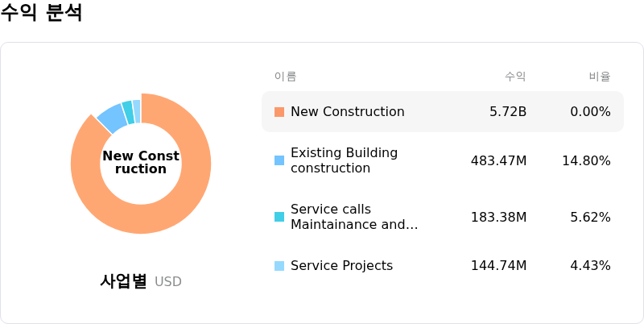Click the 수익 분석 heading
644x324 pixels.
click(x=41, y=11)
